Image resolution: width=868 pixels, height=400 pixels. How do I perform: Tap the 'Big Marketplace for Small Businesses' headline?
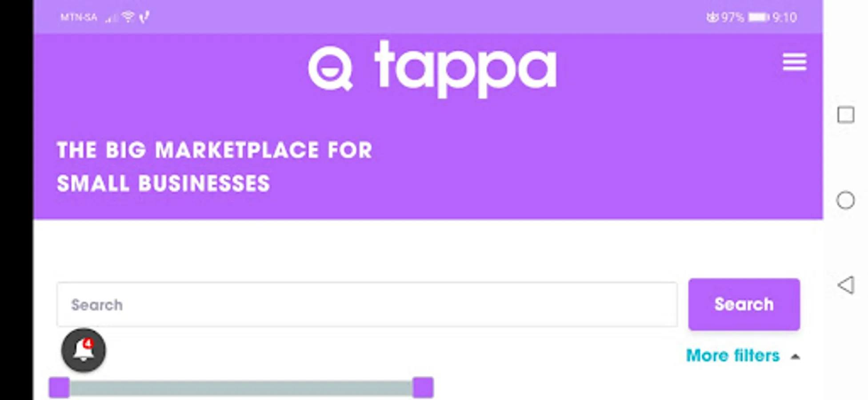pyautogui.click(x=213, y=167)
